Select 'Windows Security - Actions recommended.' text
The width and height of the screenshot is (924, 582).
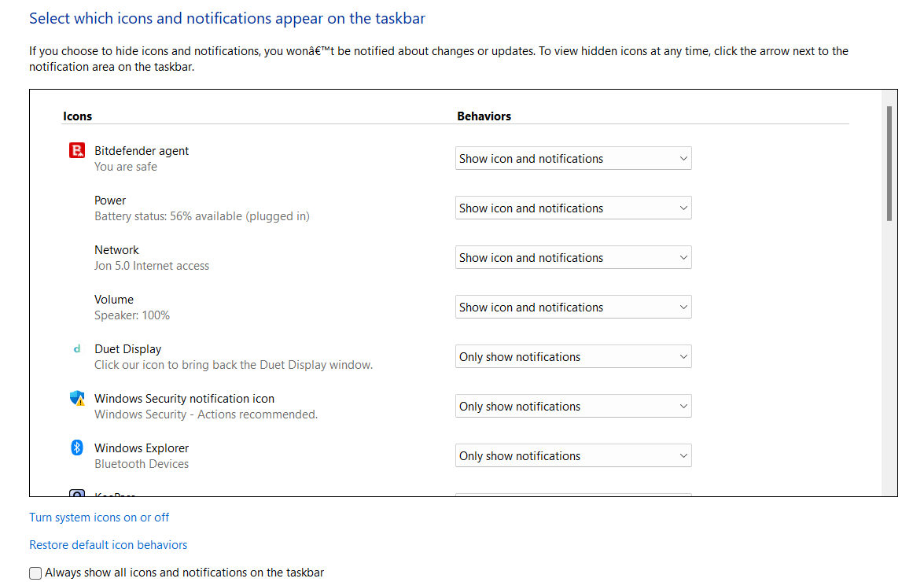pyautogui.click(x=206, y=414)
